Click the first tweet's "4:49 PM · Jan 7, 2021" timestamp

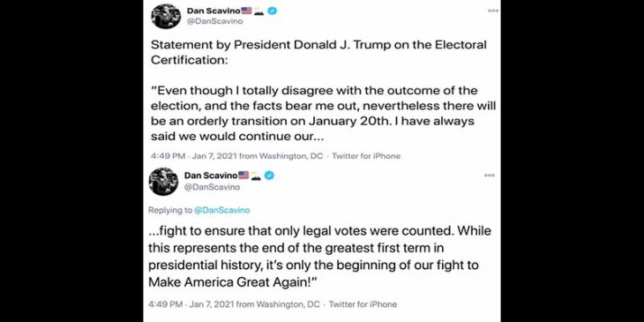point(194,156)
